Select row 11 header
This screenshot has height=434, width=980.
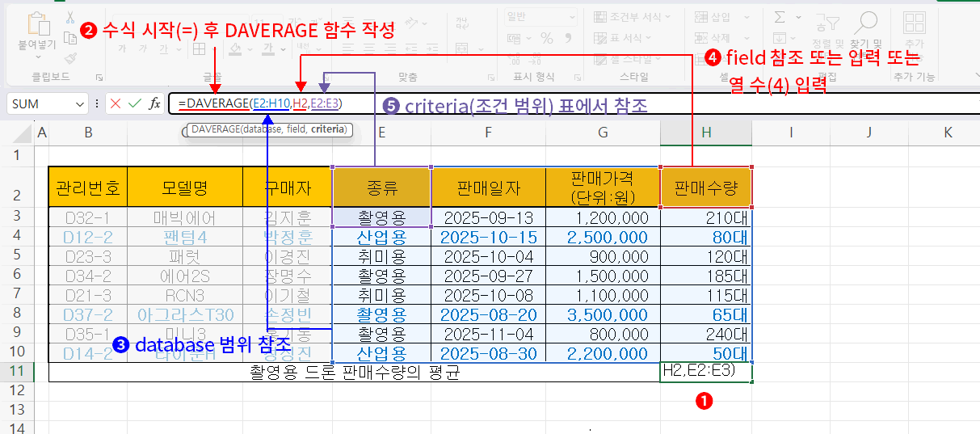(x=18, y=373)
